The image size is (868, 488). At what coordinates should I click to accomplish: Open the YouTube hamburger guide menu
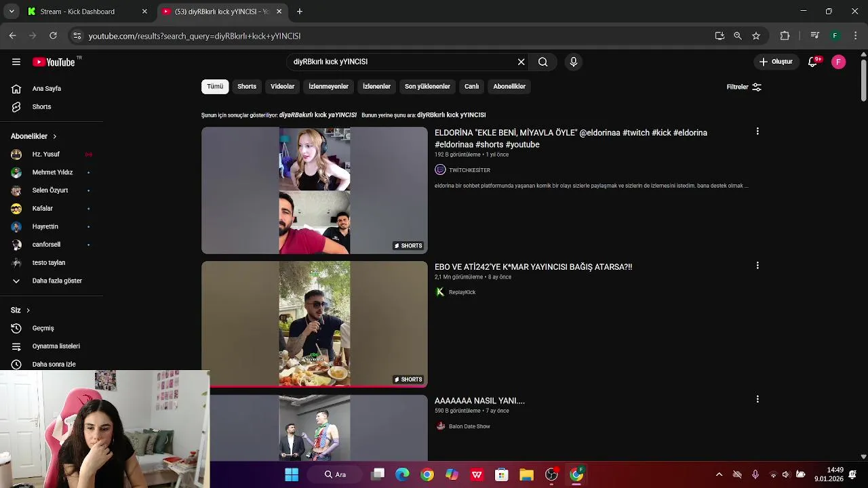pos(16,62)
